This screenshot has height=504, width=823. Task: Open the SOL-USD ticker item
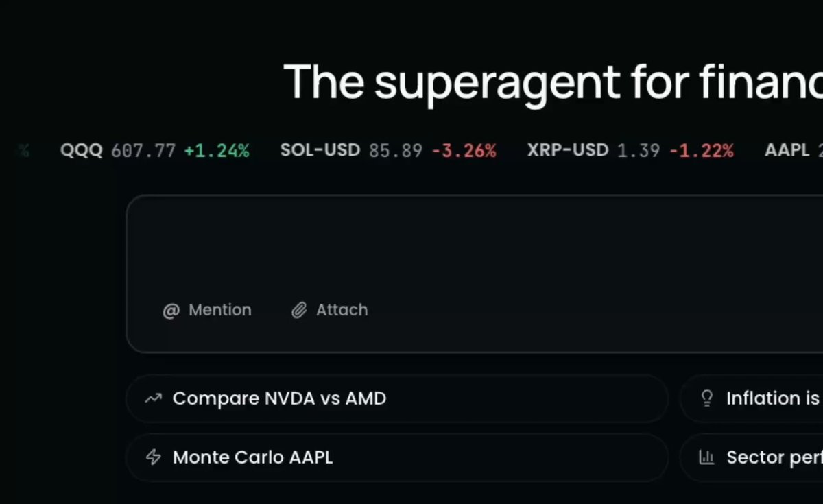click(388, 150)
